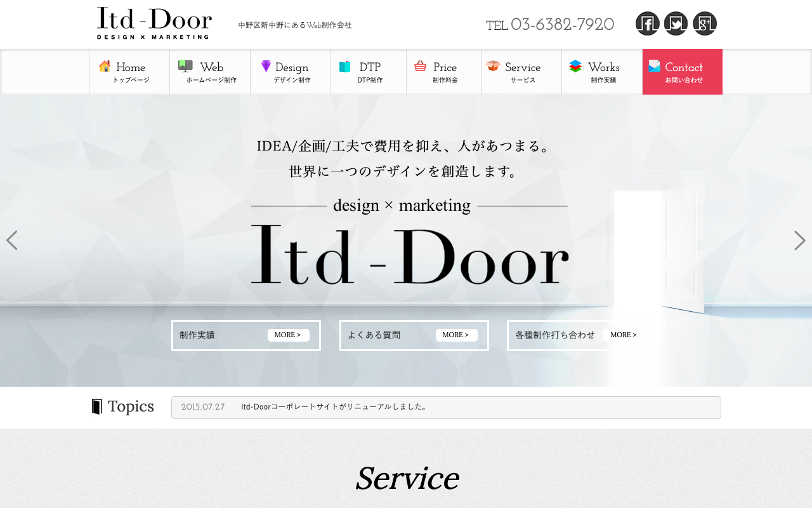Show the next slide with right arrow

click(800, 240)
